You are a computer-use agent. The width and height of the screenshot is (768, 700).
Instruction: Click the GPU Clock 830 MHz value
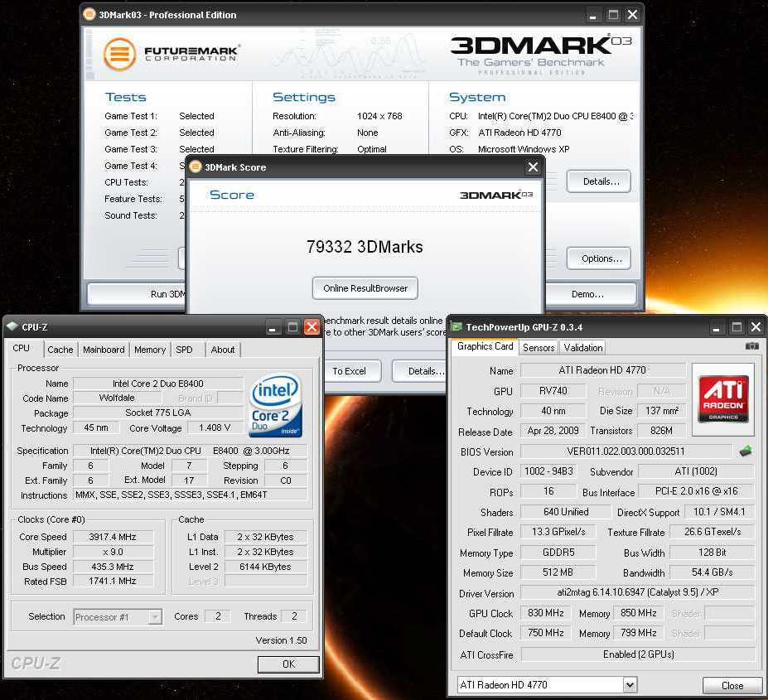(545, 613)
